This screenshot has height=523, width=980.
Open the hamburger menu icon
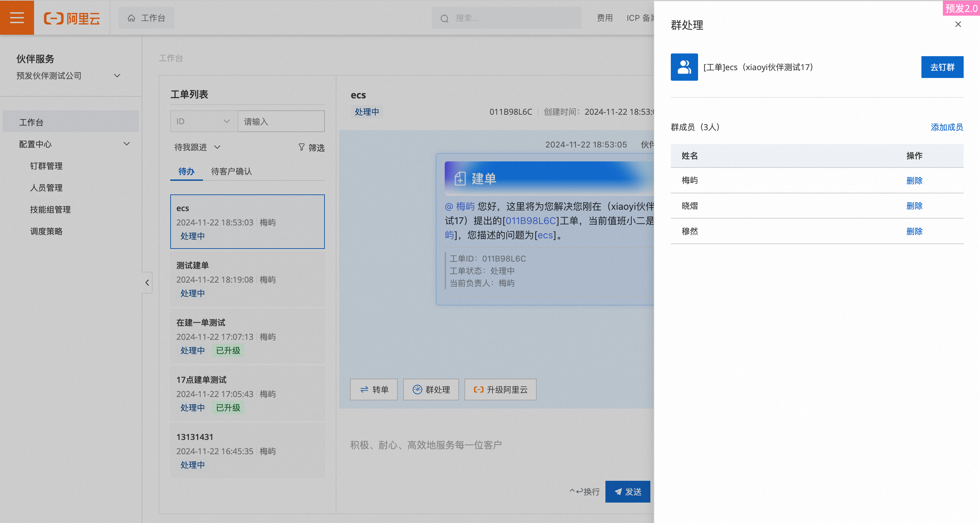pyautogui.click(x=17, y=17)
